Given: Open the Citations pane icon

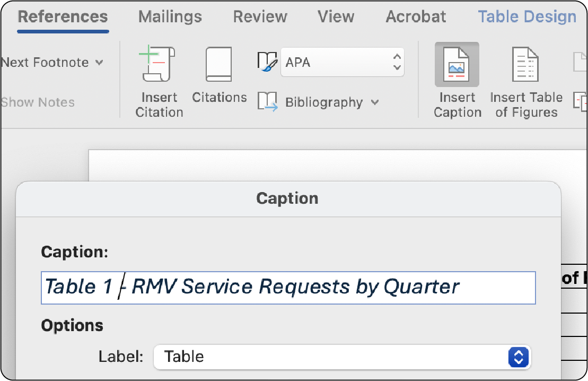Looking at the screenshot, I should [219, 64].
